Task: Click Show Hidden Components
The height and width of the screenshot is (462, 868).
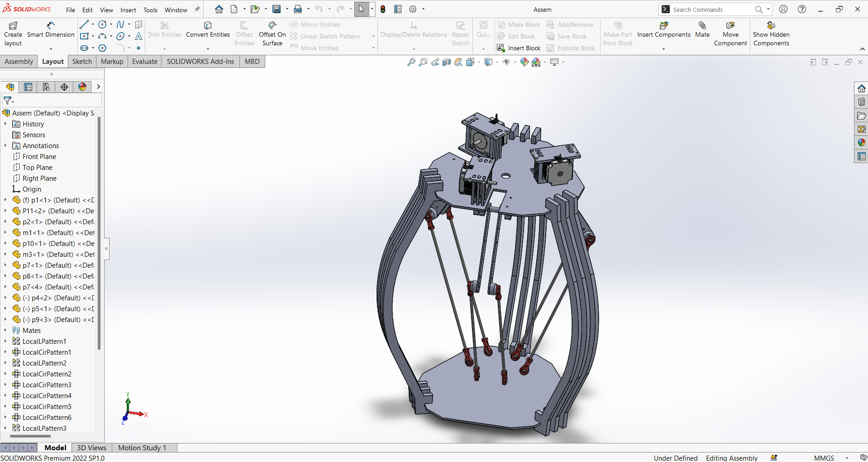Action: (771, 34)
